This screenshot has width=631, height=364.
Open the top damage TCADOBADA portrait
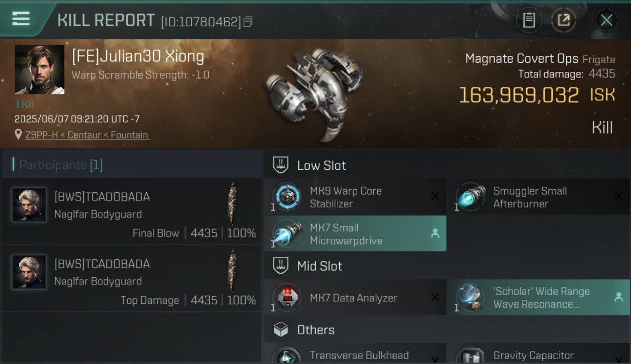click(x=29, y=272)
